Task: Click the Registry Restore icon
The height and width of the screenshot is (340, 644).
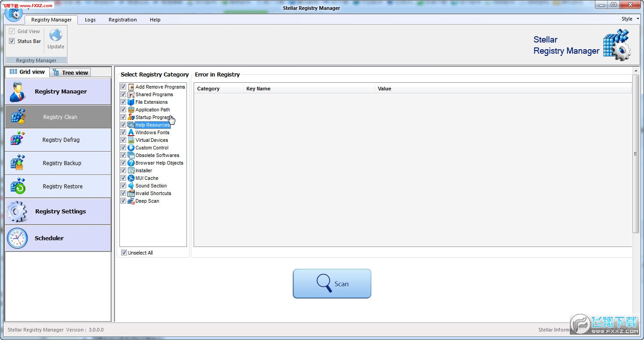Action: pos(18,186)
